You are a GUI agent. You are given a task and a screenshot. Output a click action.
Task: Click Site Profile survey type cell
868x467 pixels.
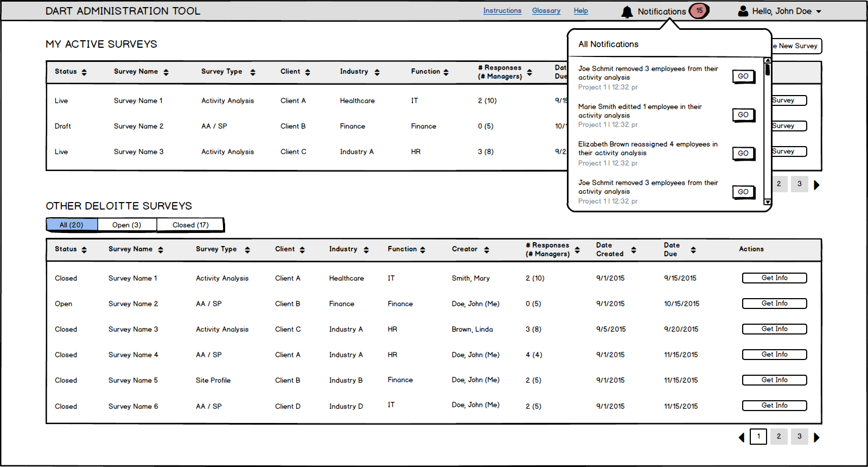[x=213, y=381]
